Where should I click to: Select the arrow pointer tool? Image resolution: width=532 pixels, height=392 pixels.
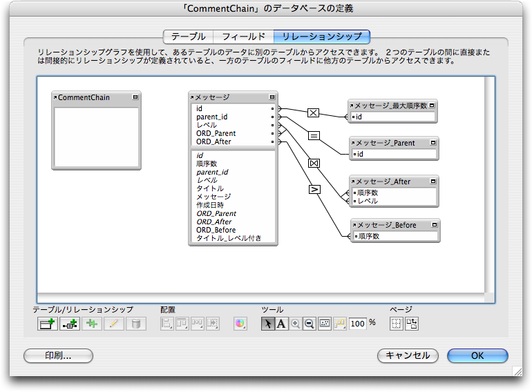[x=268, y=324]
